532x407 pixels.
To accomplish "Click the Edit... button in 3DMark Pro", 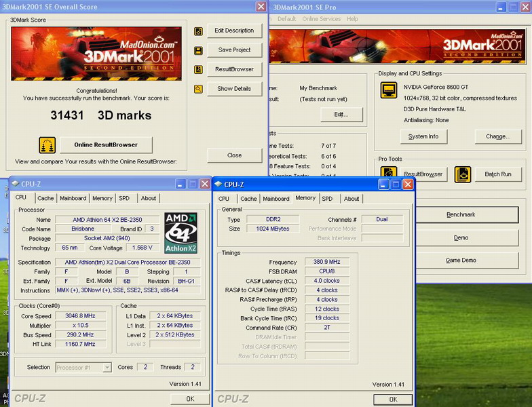I will 341,115.
